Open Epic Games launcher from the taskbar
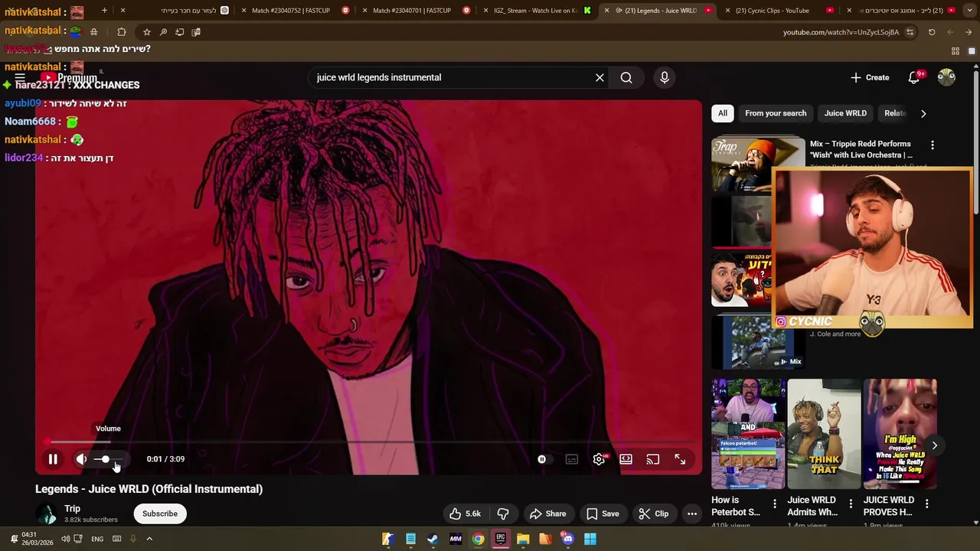 click(x=501, y=539)
